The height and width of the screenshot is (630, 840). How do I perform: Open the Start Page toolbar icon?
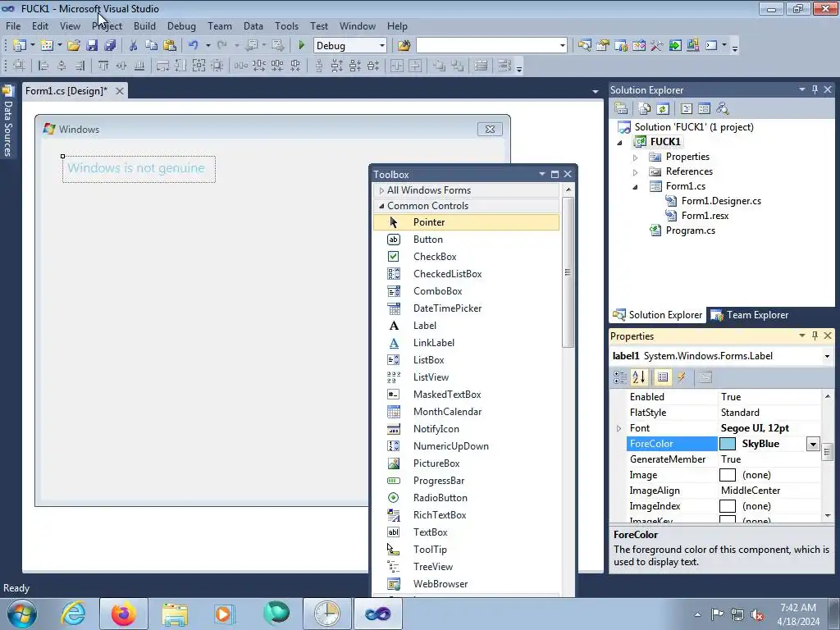point(675,46)
